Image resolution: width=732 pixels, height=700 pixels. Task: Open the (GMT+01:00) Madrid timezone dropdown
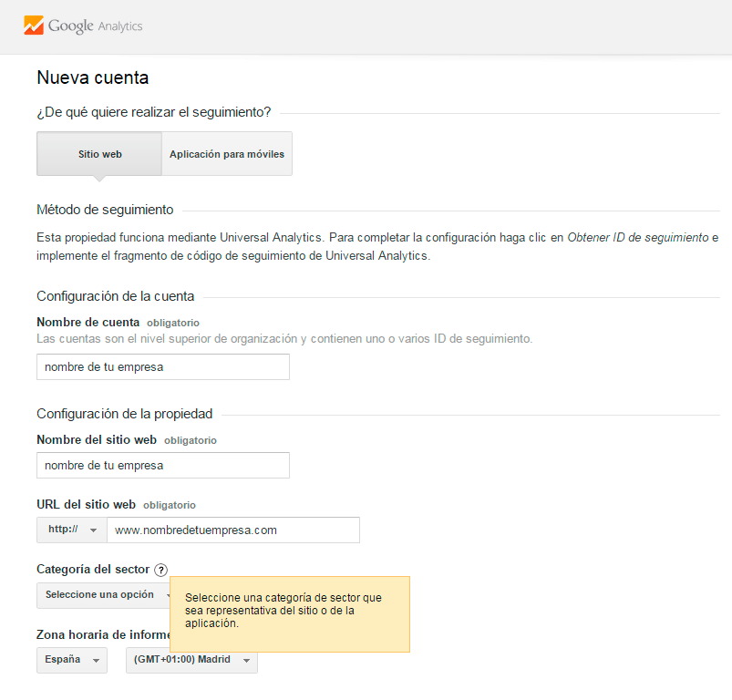(191, 660)
